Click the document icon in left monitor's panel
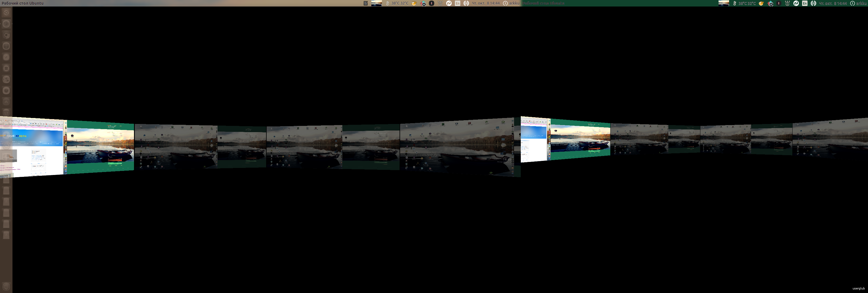The height and width of the screenshot is (293, 868). pos(366,3)
